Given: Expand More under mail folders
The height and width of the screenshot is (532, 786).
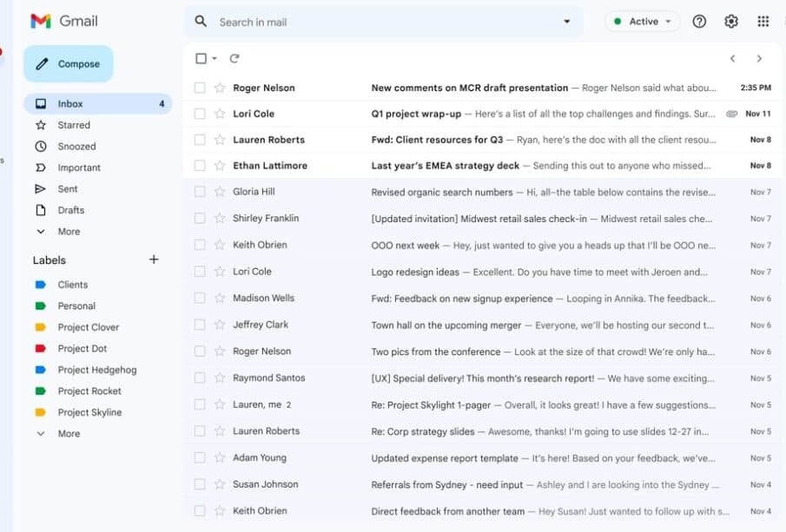Looking at the screenshot, I should click(x=58, y=232).
